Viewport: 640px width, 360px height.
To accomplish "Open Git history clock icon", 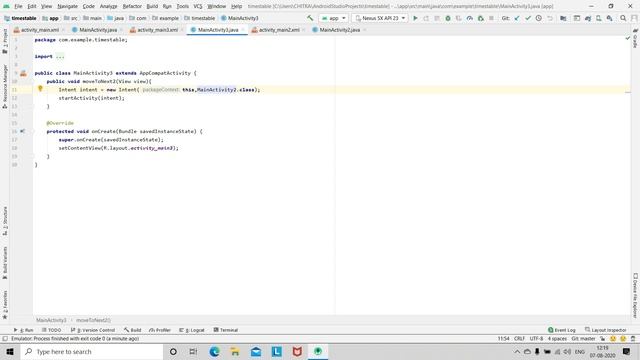I will point(539,18).
